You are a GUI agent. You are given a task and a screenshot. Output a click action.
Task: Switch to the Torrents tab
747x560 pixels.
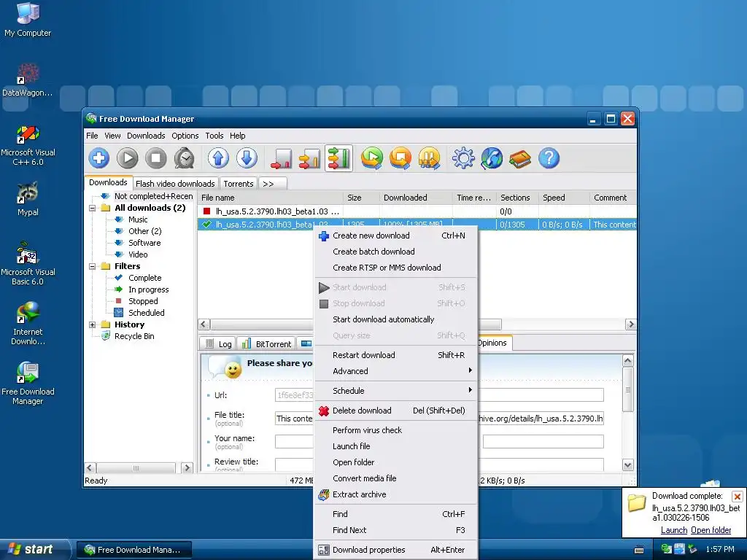tap(239, 184)
